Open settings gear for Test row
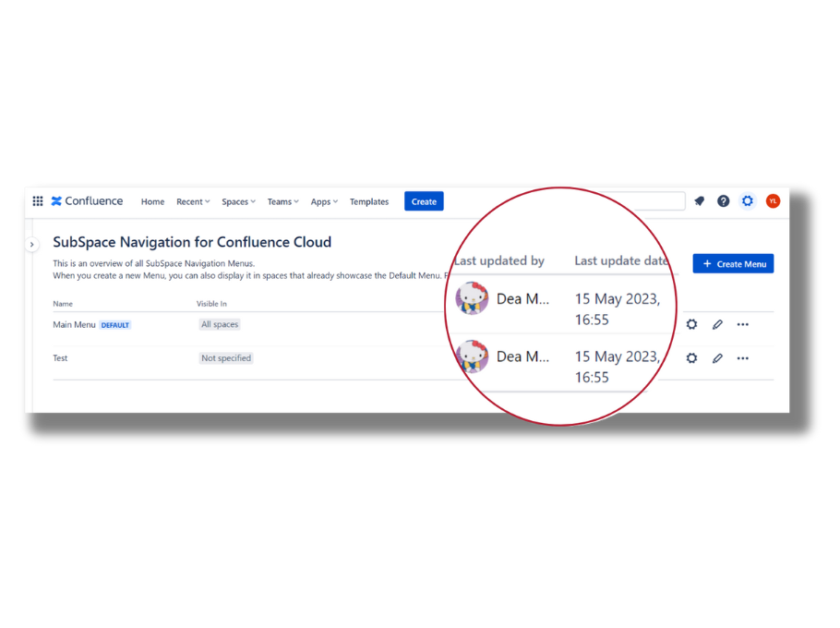Screen dimensions: 840x628 pos(691,358)
